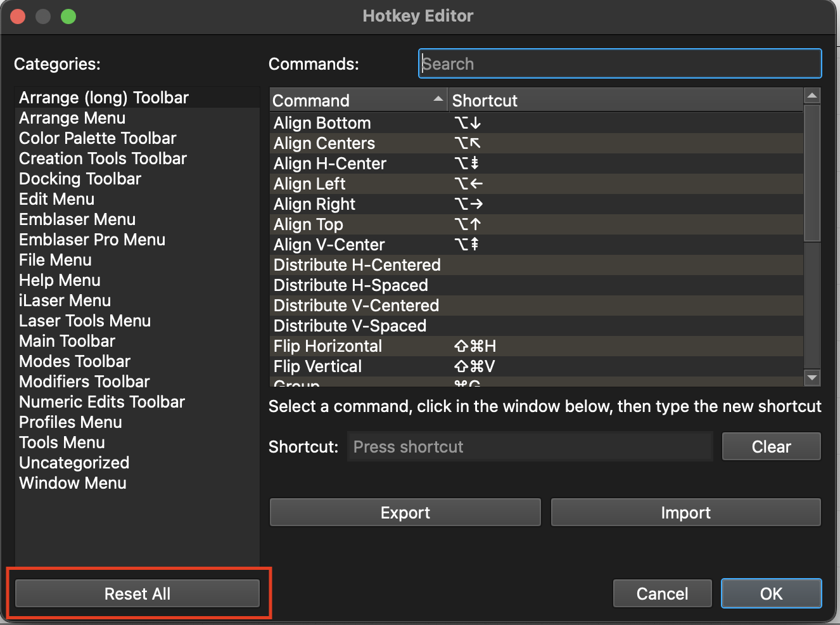This screenshot has height=625, width=840.
Task: Click the green window zoom button
Action: [x=68, y=16]
